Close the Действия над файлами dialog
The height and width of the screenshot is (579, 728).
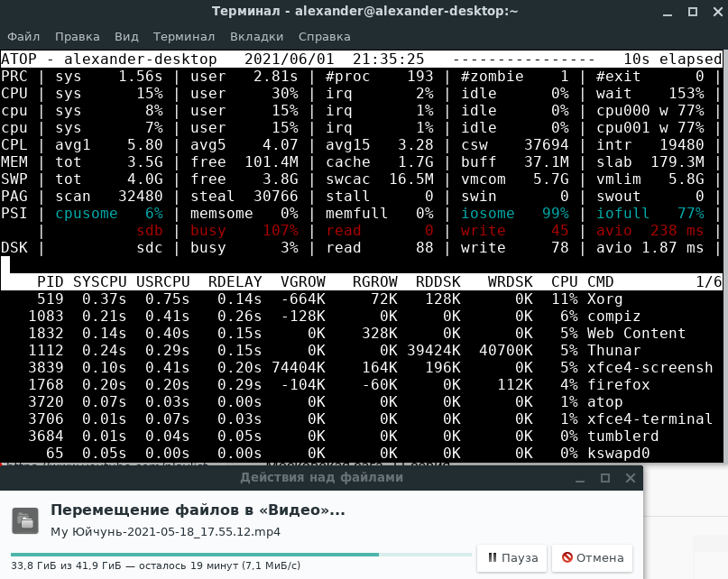pos(630,478)
